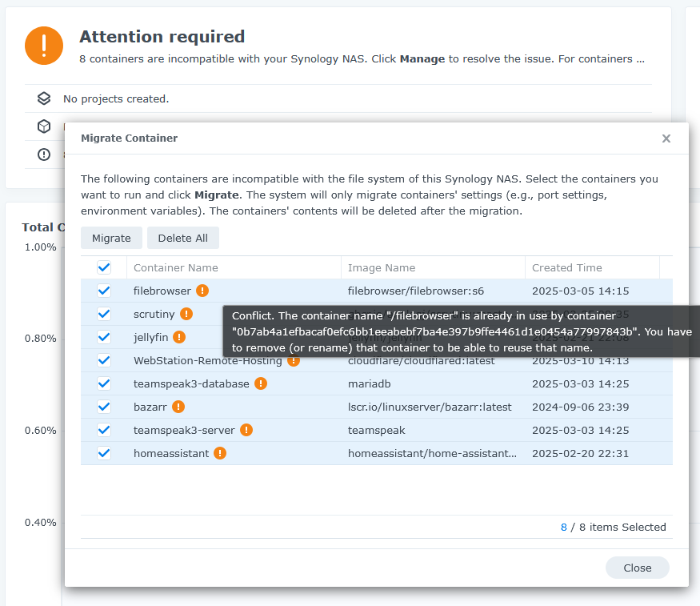
Task: Click the warning icon next to bazarr
Action: (178, 407)
